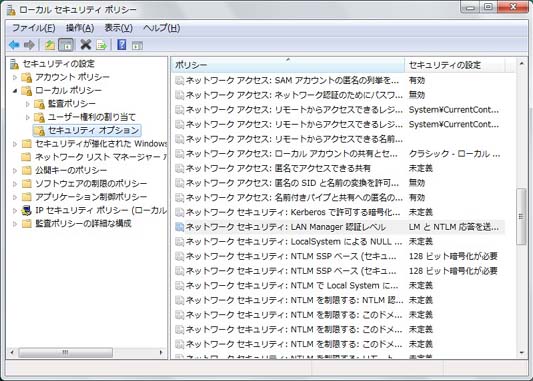Open the 表示(V) menu
The width and height of the screenshot is (533, 381).
coord(118,28)
